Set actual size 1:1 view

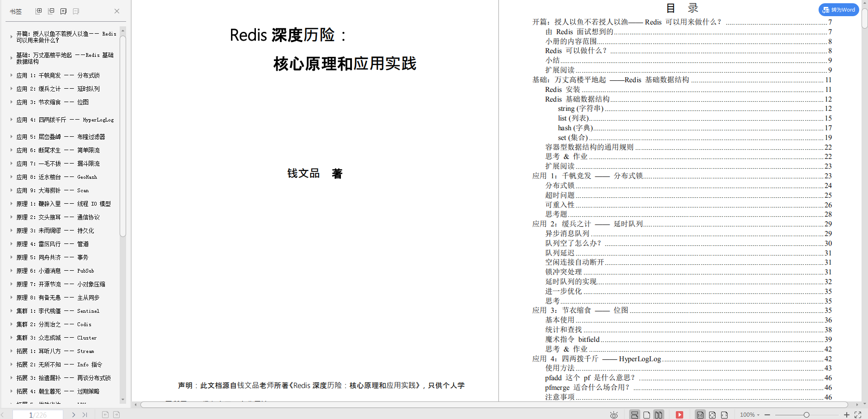pyautogui.click(x=700, y=415)
